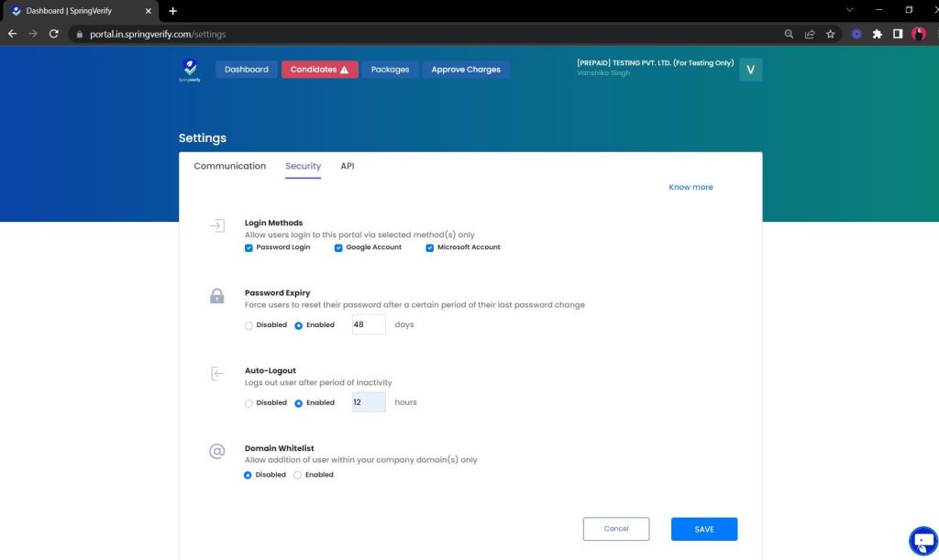
Task: Click the Password Expiry days input field
Action: 368,324
